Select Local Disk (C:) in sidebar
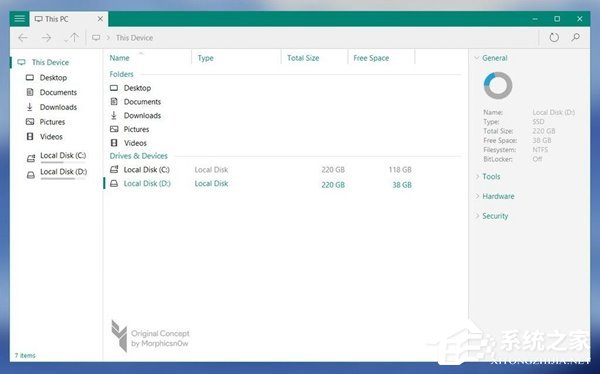The width and height of the screenshot is (600, 374). [x=63, y=155]
